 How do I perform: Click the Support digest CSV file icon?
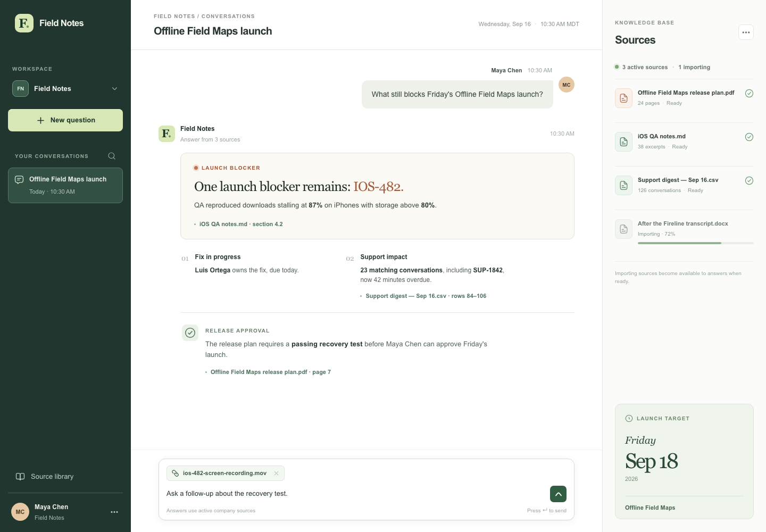[x=623, y=185]
